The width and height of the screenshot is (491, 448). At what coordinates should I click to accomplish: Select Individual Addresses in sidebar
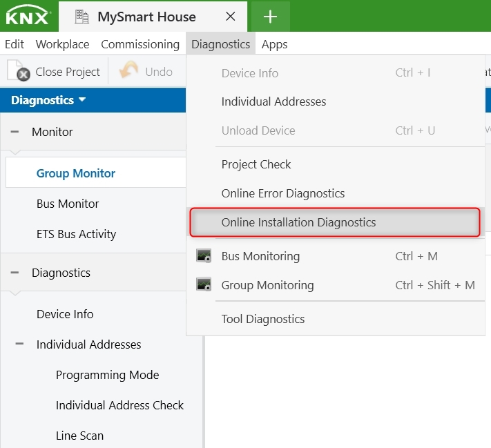[x=88, y=344]
